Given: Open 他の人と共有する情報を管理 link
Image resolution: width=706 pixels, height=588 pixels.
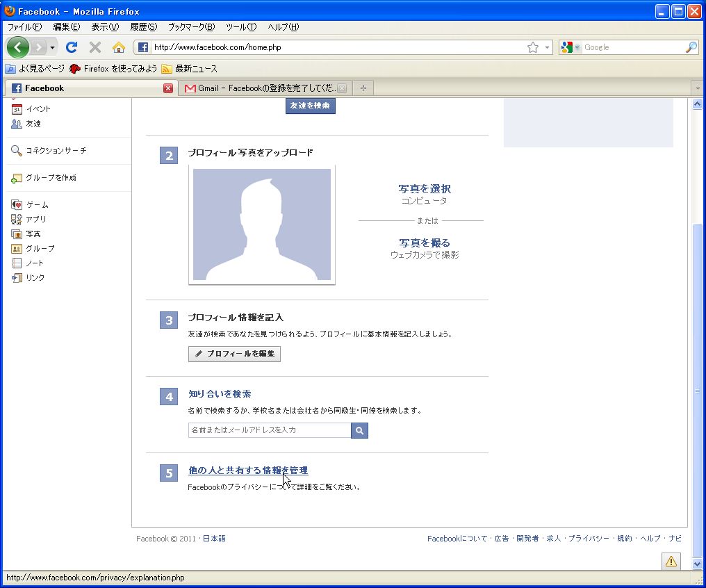Looking at the screenshot, I should pos(248,471).
